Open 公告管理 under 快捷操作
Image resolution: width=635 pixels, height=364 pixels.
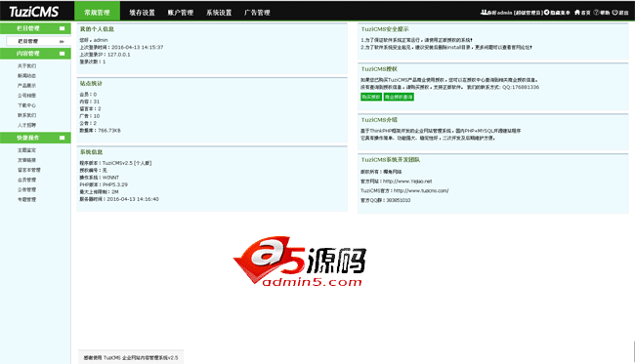(26, 189)
